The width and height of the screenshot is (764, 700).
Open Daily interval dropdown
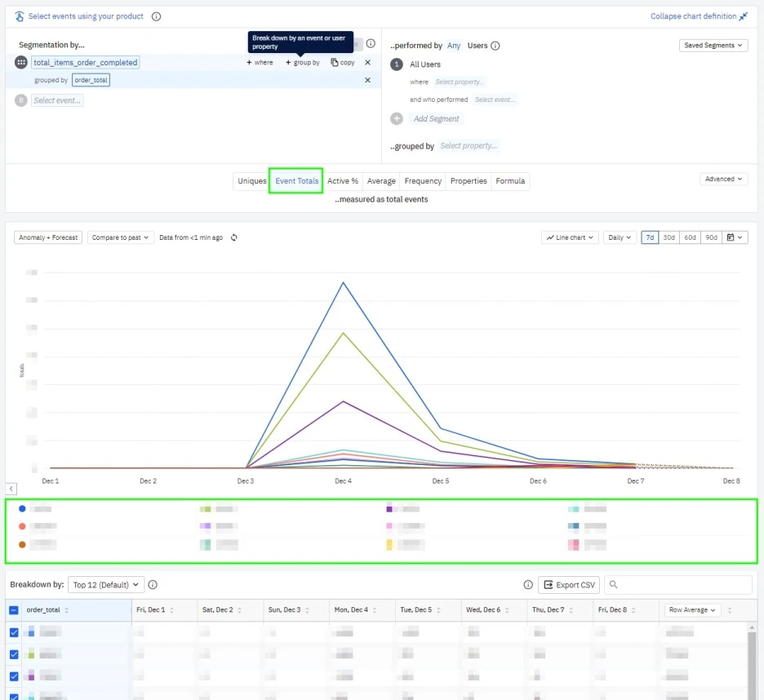point(620,237)
